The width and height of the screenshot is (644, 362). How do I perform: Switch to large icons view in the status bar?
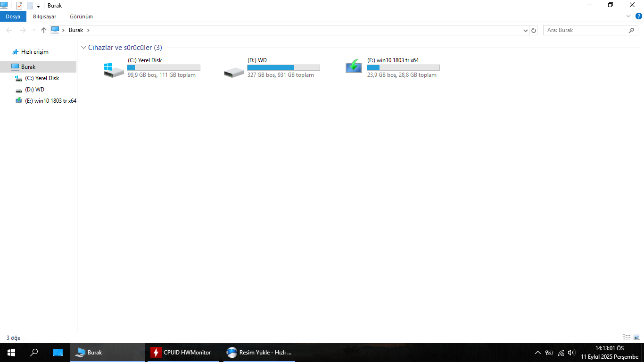click(637, 337)
